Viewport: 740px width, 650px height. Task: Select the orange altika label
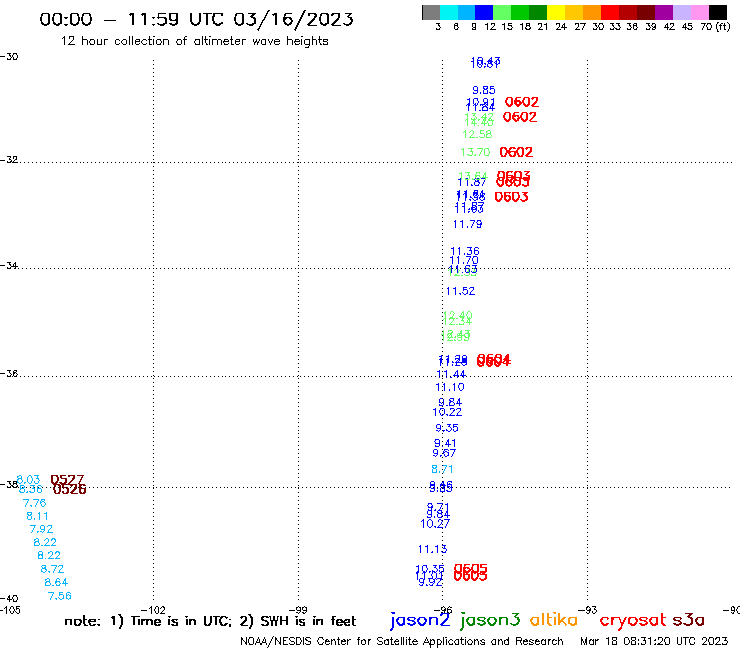coord(554,619)
